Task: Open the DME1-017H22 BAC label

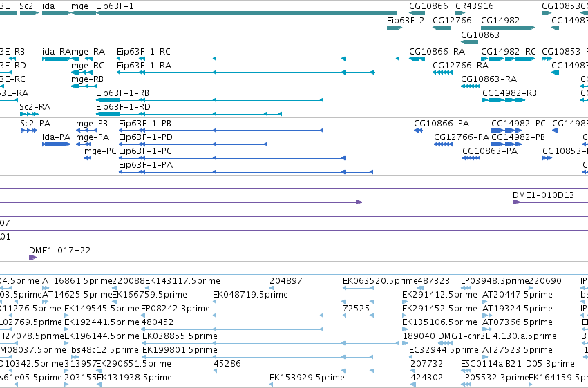Action: [59, 251]
